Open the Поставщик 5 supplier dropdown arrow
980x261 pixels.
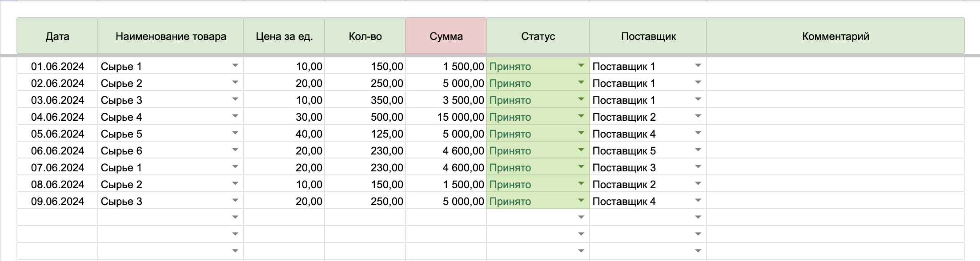point(698,150)
